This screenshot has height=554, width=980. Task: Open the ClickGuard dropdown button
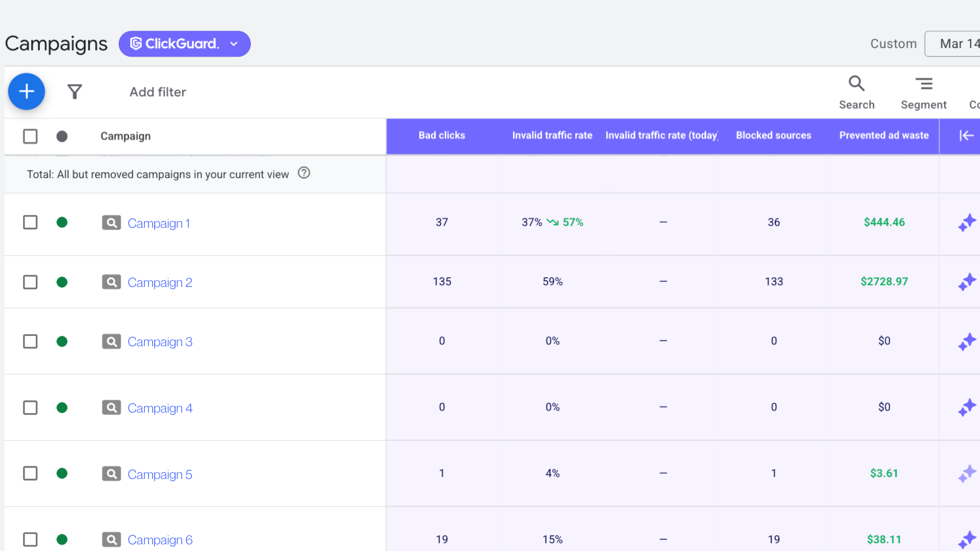tap(184, 44)
